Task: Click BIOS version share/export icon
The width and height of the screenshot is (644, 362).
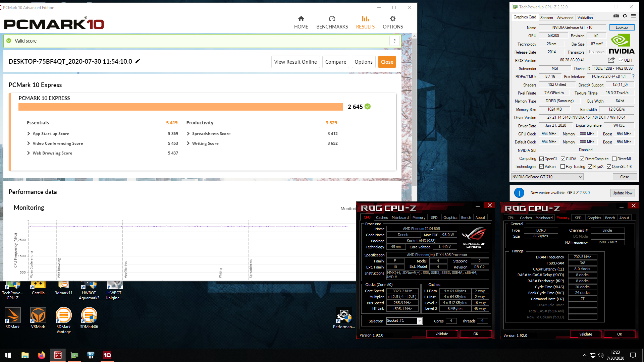Action: click(x=611, y=60)
